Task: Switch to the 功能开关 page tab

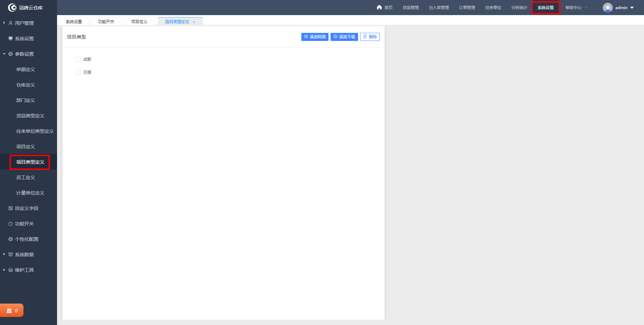Action: 106,21
